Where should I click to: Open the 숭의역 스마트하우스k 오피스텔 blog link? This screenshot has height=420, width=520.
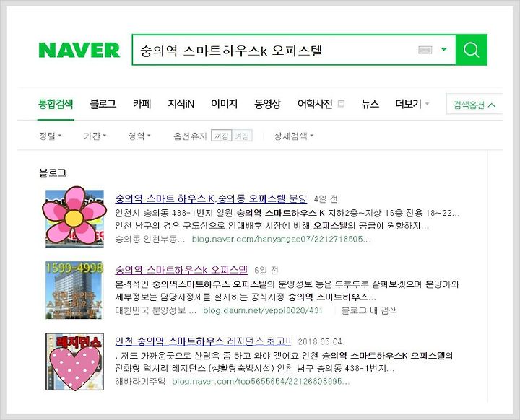pos(181,270)
